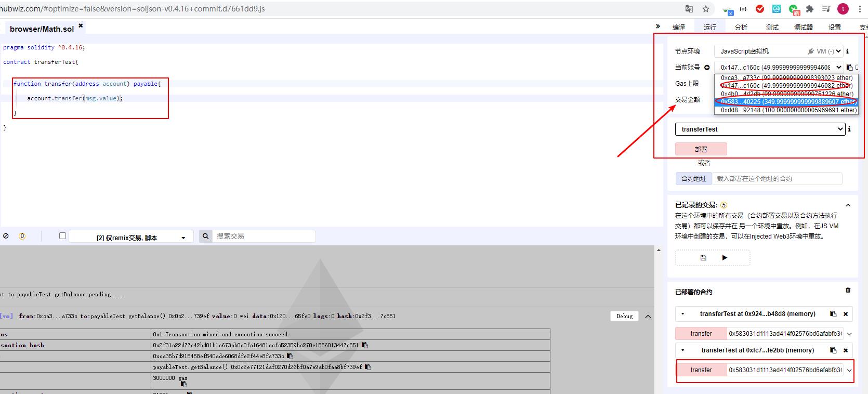
Task: Remove transferTest at 0xfc7...fe2bb instance
Action: click(x=846, y=350)
